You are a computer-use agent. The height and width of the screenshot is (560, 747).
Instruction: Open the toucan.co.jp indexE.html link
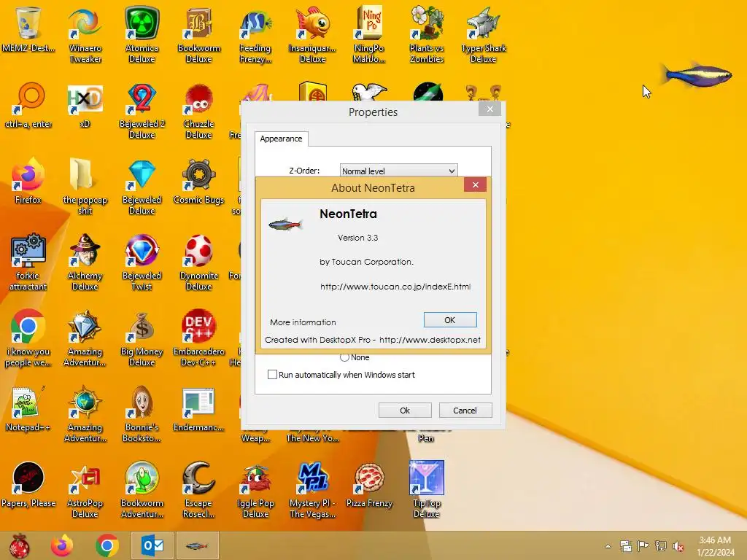pos(395,287)
